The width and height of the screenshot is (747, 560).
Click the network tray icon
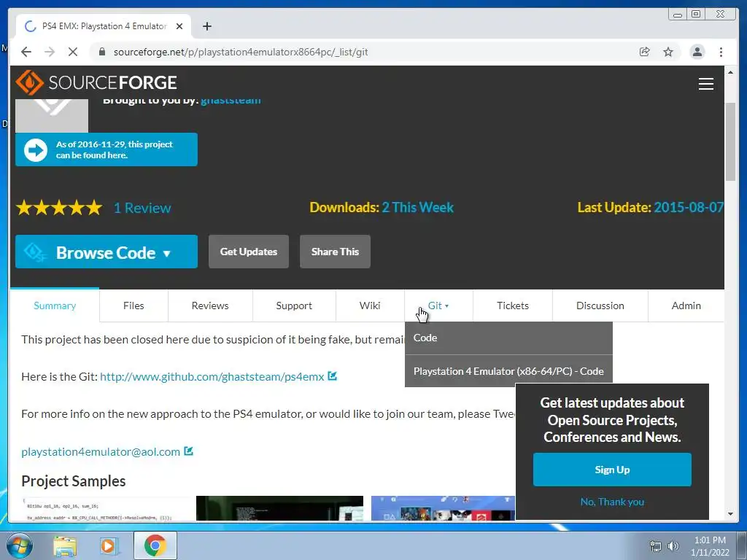pyautogui.click(x=656, y=546)
